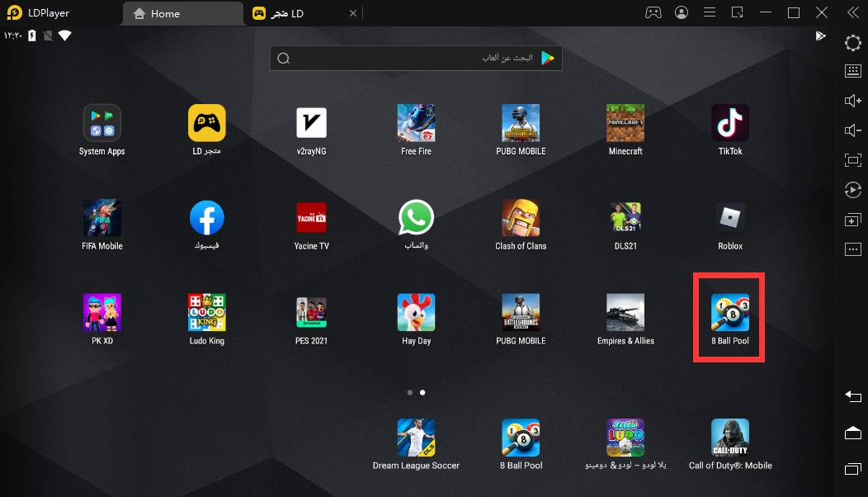The height and width of the screenshot is (497, 868).
Task: Collapse the right sidebar with the double-chevron
Action: [853, 12]
